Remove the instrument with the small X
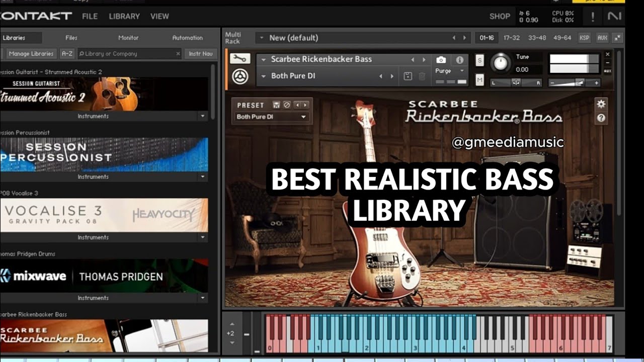Viewport: 644px width, 362px height. pyautogui.click(x=607, y=54)
